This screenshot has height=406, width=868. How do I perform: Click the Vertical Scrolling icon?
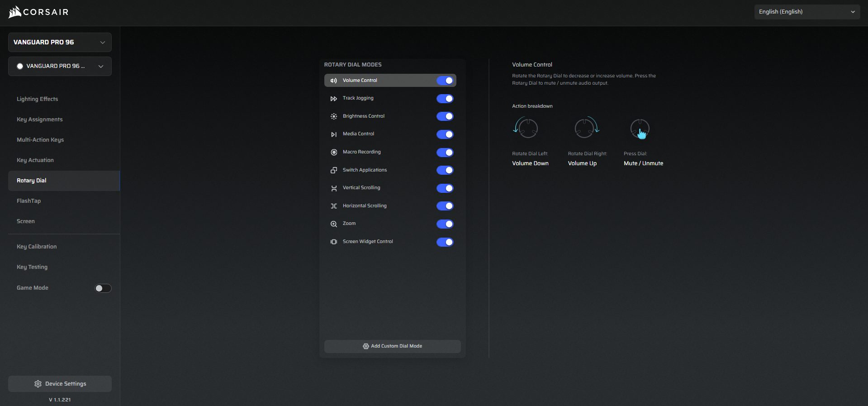coord(334,188)
